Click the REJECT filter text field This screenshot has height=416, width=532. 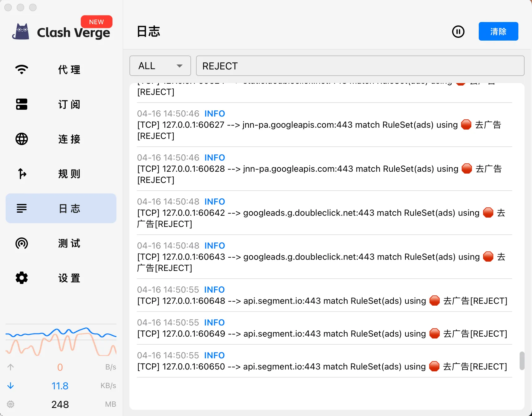(x=360, y=66)
